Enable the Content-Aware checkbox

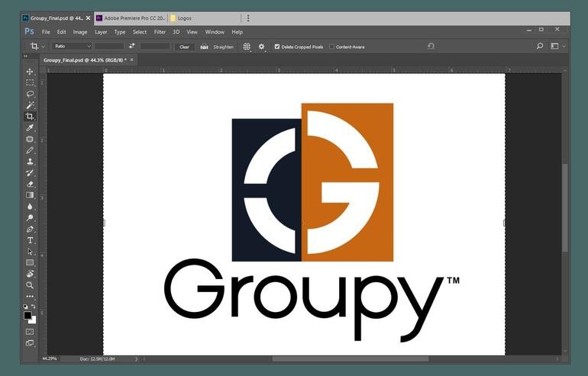[331, 47]
